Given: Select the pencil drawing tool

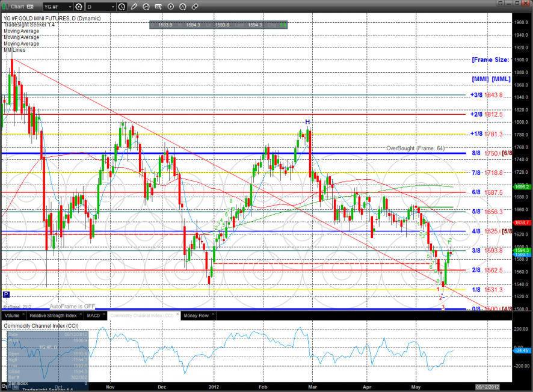Looking at the screenshot, I should [134, 7].
